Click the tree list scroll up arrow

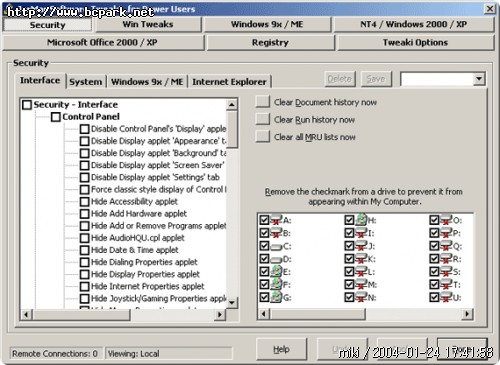point(232,105)
